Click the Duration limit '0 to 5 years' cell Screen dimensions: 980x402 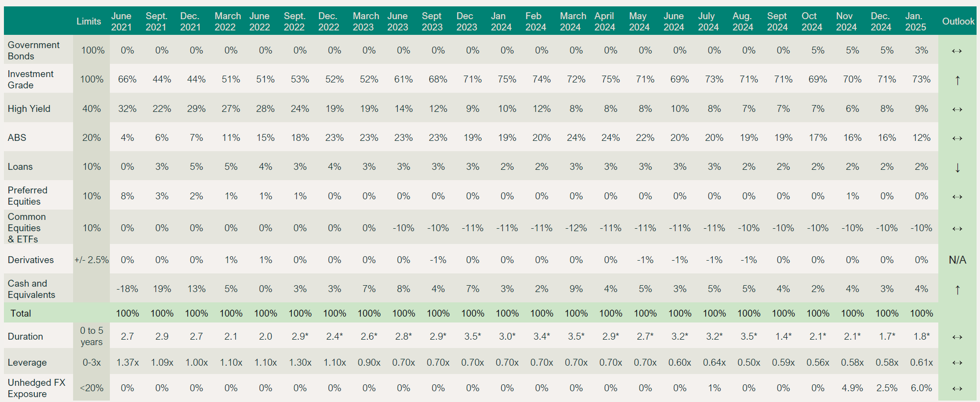tap(92, 336)
